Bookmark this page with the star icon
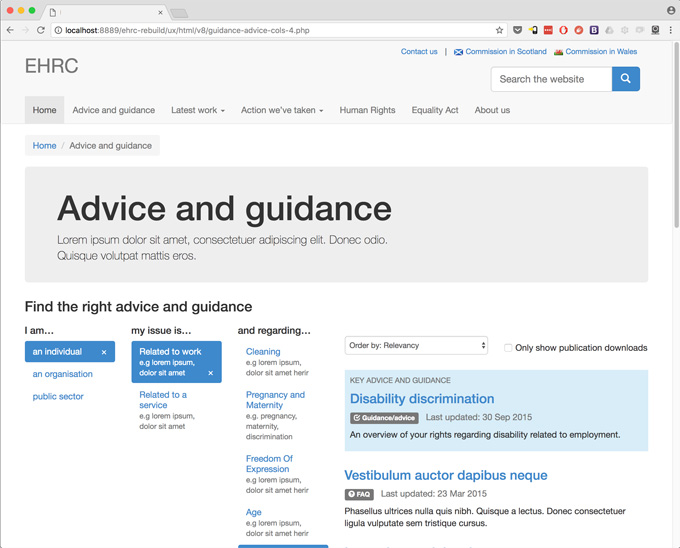This screenshot has width=680, height=548. 499,30
